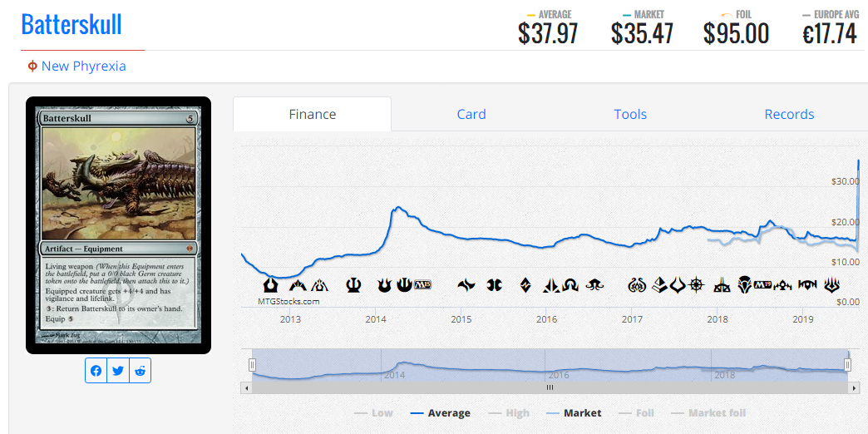The width and height of the screenshot is (868, 434).
Task: Share the card on Twitter
Action: (118, 370)
